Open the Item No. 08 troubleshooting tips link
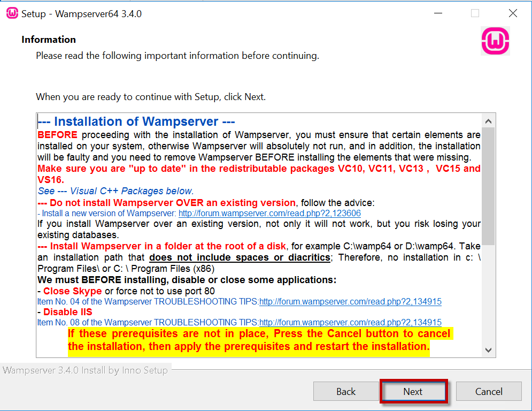Viewport: 532px width, 411px height. pyautogui.click(x=350, y=322)
